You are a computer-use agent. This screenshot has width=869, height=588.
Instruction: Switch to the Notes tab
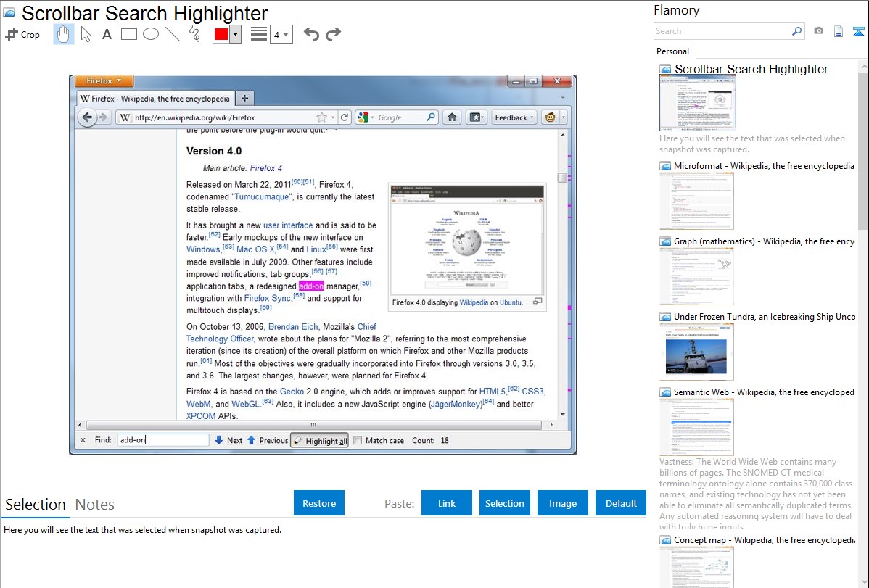click(x=95, y=505)
